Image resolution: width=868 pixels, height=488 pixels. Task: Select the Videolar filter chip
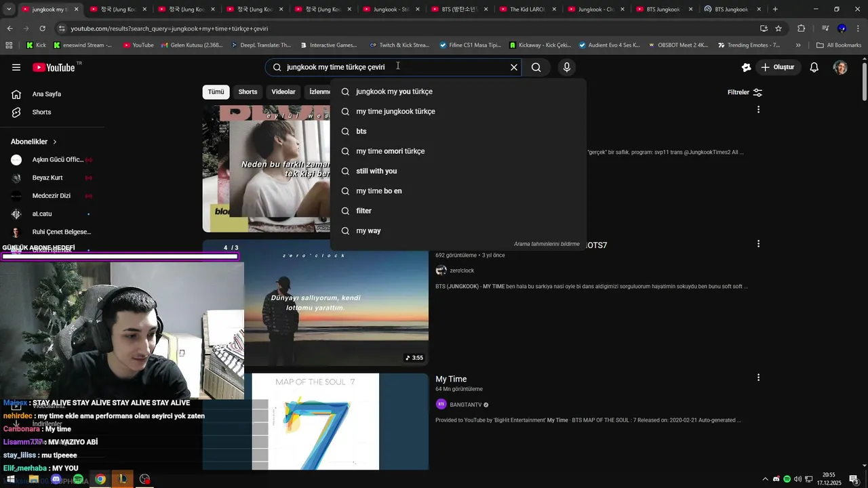pos(283,92)
